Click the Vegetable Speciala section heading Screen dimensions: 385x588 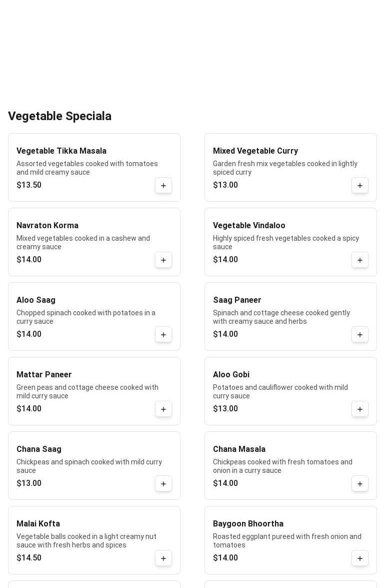pos(59,116)
